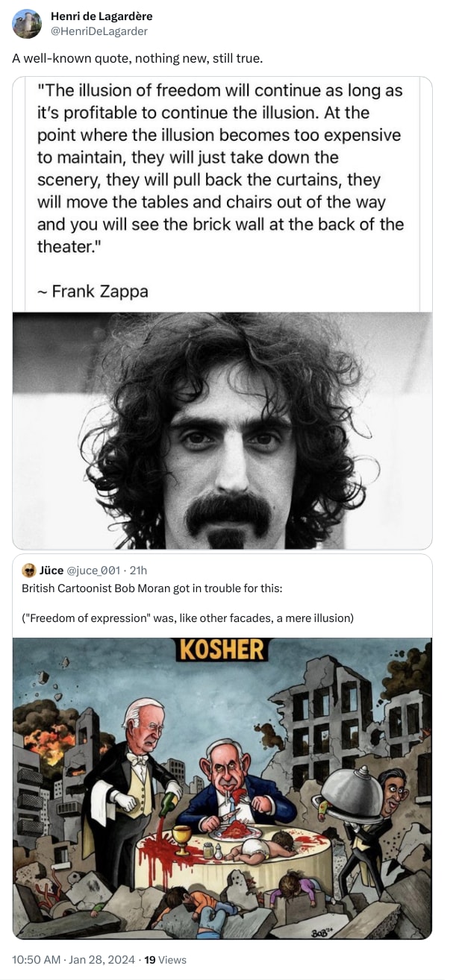
Task: Click the Jüce display name
Action: [x=51, y=571]
